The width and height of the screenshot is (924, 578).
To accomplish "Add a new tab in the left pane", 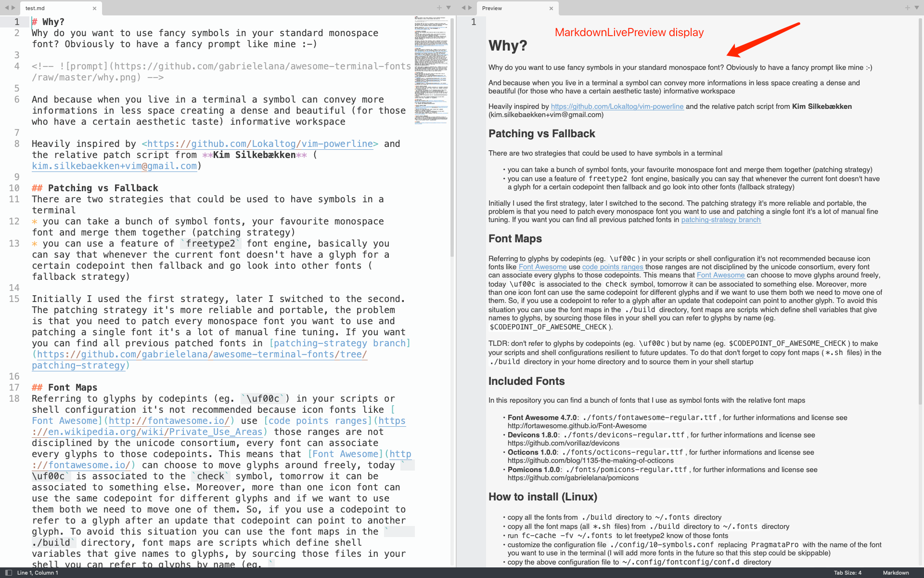I will point(439,8).
